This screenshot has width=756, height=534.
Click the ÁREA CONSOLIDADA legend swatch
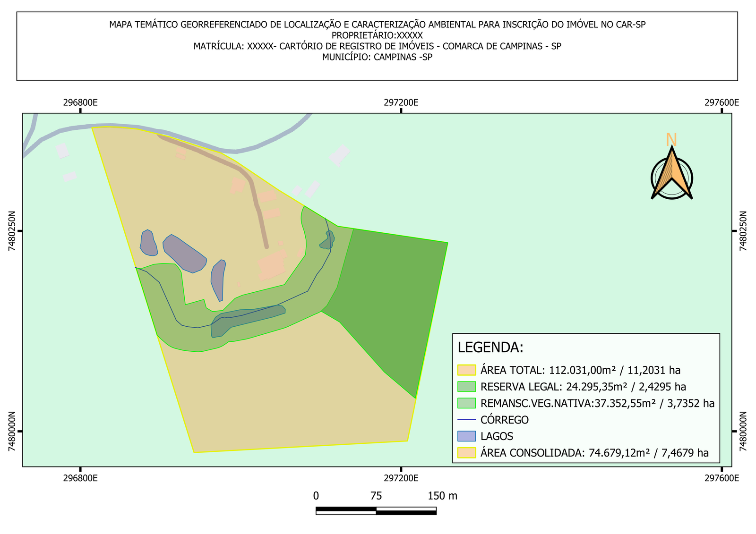click(x=466, y=453)
